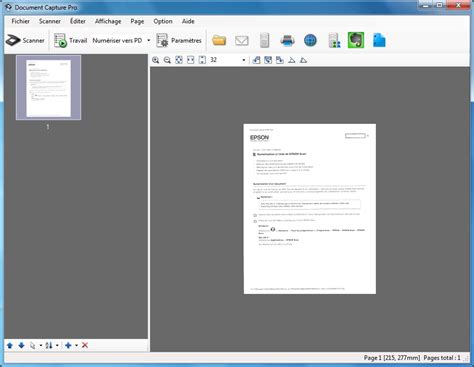
Task: Expand dropdown arrow beside the selection cursor icon
Action: click(41, 345)
